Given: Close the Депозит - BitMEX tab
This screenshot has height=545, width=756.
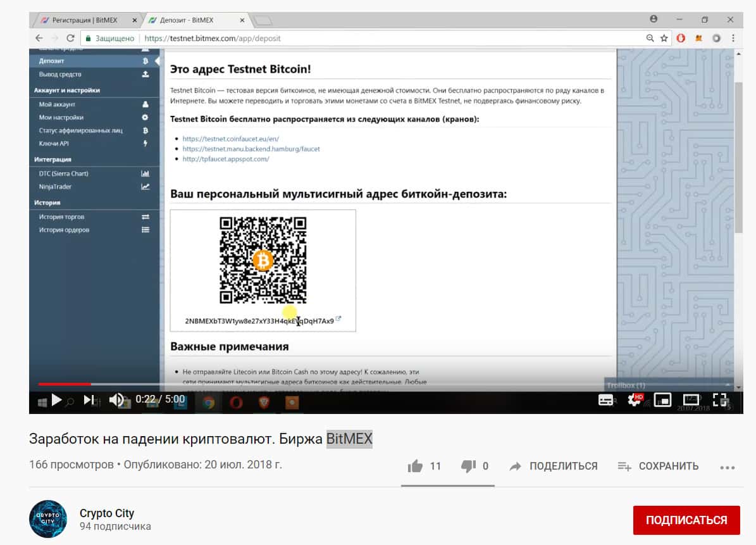Looking at the screenshot, I should tap(242, 20).
